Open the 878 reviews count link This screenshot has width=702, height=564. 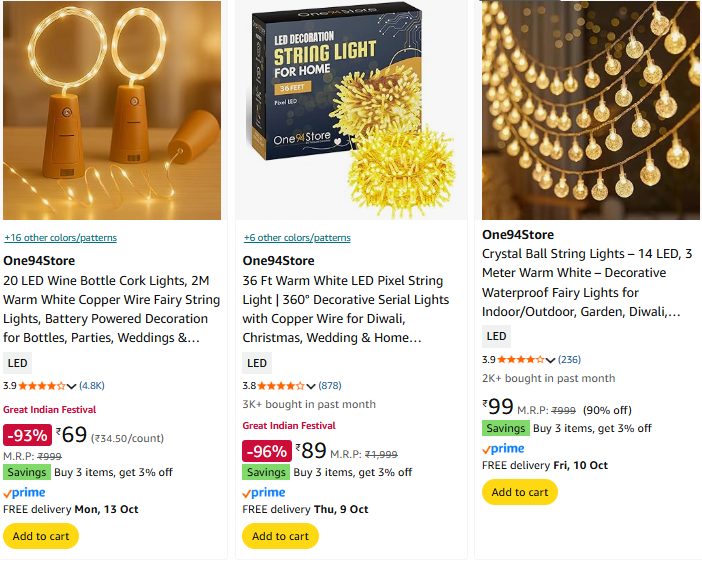tap(330, 386)
